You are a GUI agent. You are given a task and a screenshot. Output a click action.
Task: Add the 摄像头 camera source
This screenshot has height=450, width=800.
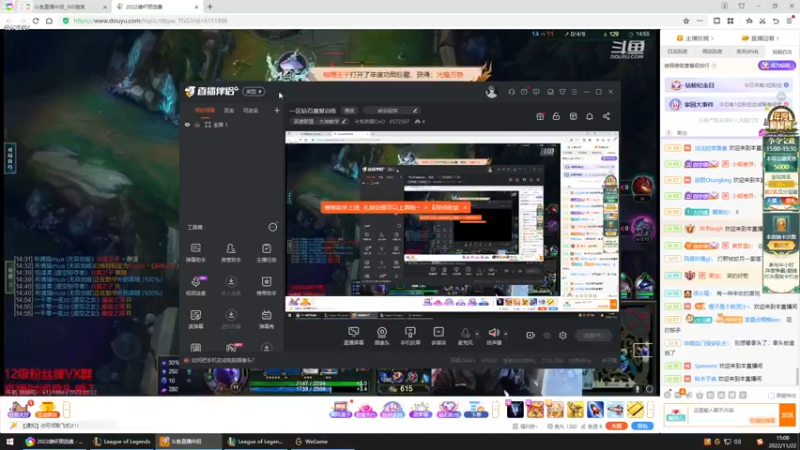[x=382, y=336]
